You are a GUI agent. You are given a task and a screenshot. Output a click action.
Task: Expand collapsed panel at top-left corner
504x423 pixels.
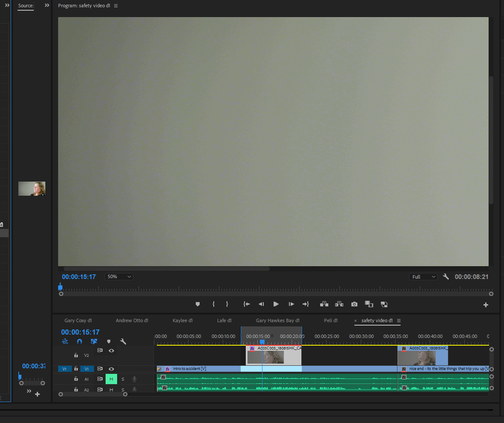7,6
